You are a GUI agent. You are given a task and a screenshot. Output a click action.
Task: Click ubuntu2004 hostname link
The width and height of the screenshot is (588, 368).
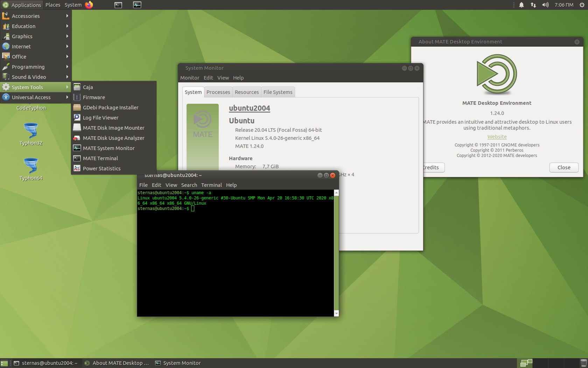250,108
